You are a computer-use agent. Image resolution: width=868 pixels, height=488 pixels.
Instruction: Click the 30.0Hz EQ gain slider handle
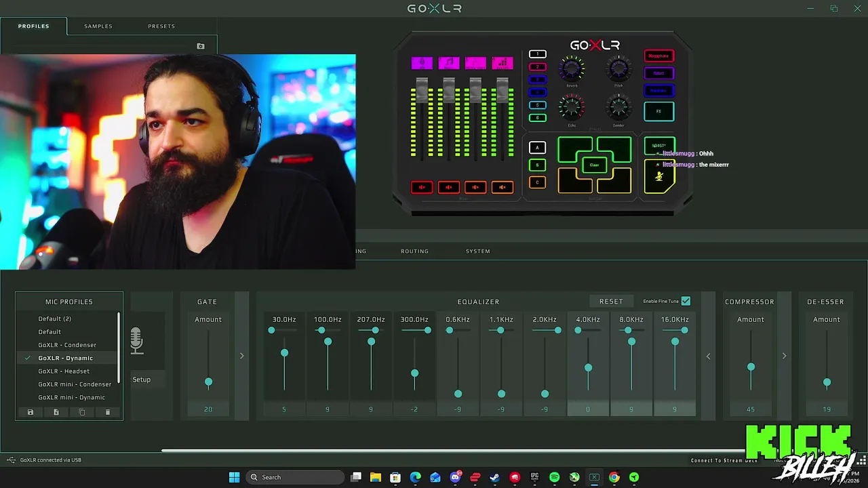(x=284, y=353)
